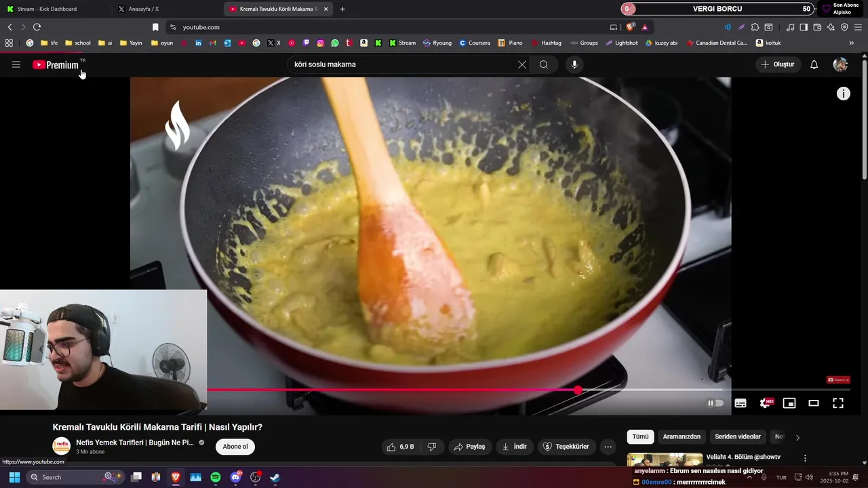Open media control music note icon
This screenshot has width=868, height=488.
[790, 27]
